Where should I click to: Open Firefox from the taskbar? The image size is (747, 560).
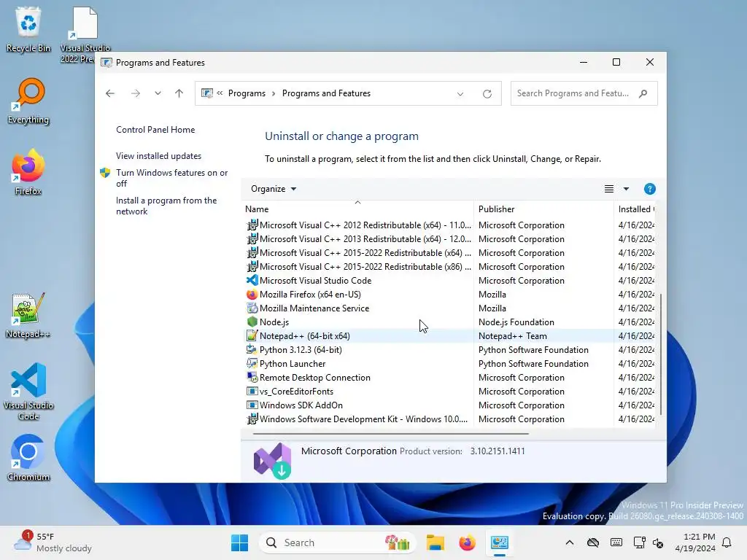(x=467, y=542)
